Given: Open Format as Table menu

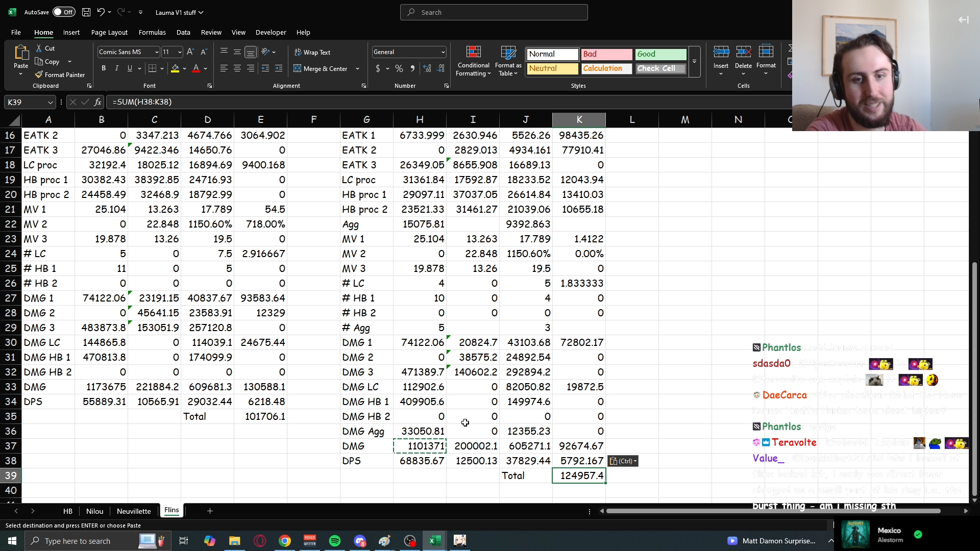Looking at the screenshot, I should (508, 61).
